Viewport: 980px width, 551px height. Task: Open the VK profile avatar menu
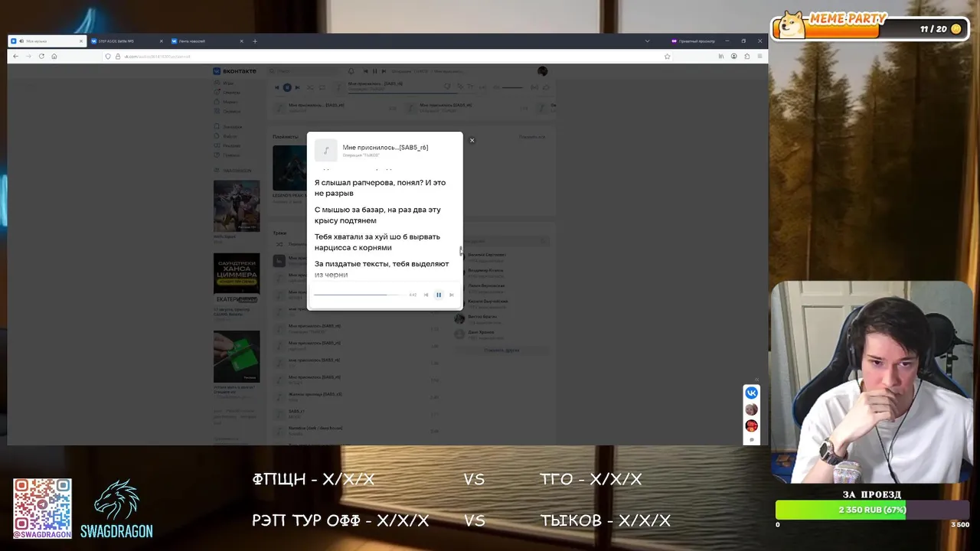(542, 71)
